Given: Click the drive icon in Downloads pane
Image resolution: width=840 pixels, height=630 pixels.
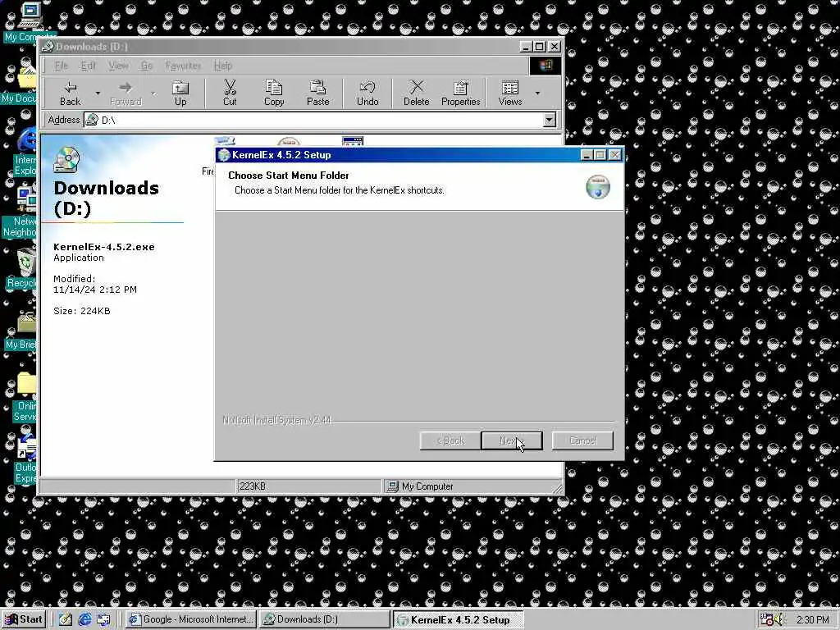Looking at the screenshot, I should (66, 159).
